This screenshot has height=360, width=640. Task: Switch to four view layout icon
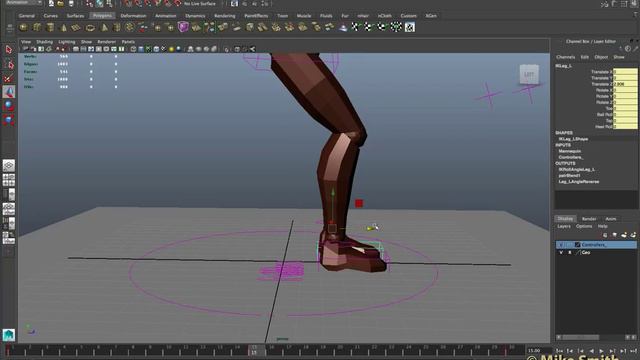pos(9,180)
